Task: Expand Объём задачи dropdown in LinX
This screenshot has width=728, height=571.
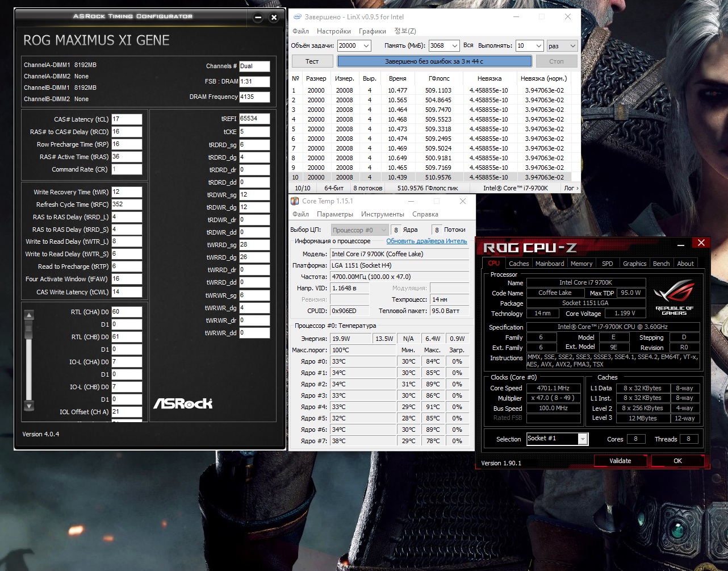Action: click(x=366, y=45)
